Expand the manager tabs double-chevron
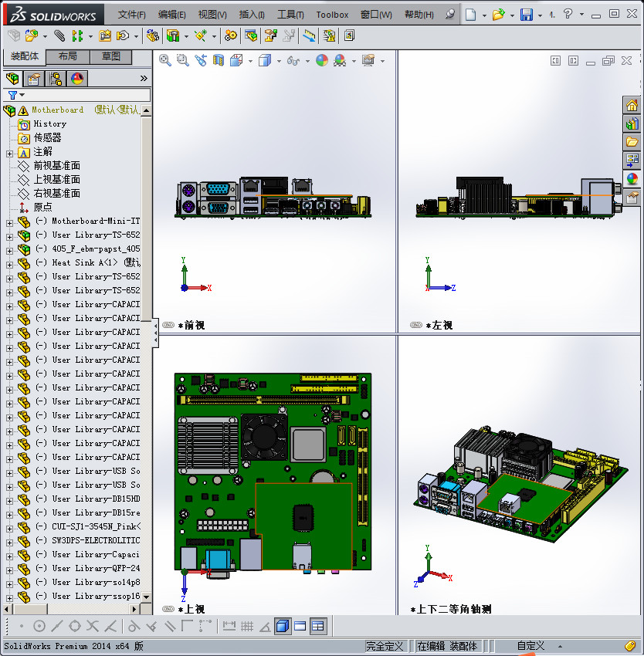The width and height of the screenshot is (644, 656). coord(144,78)
